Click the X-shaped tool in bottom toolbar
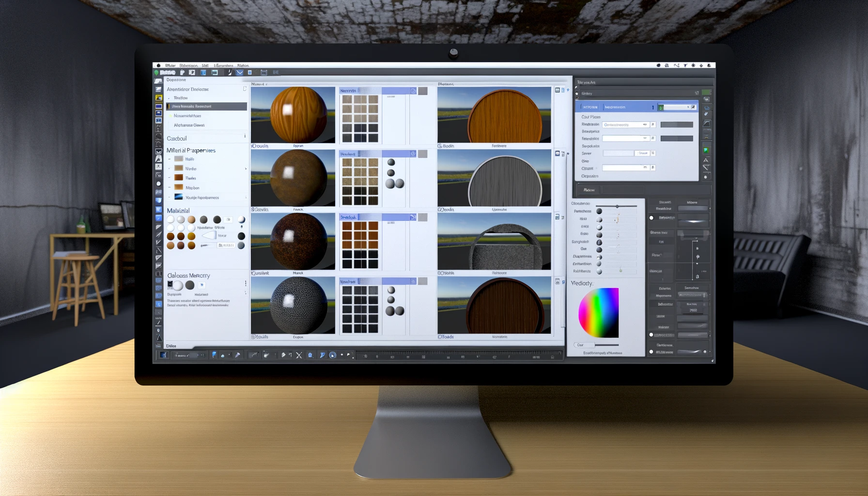Image resolution: width=868 pixels, height=496 pixels. coord(299,355)
